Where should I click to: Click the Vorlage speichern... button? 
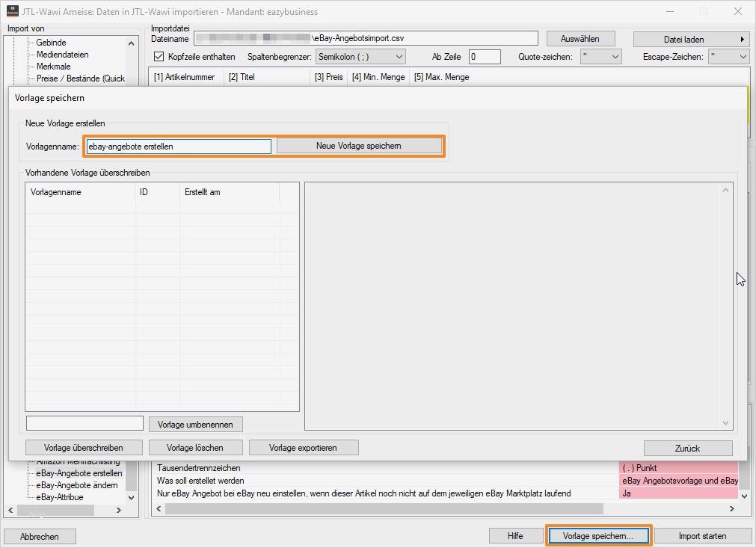(x=598, y=535)
